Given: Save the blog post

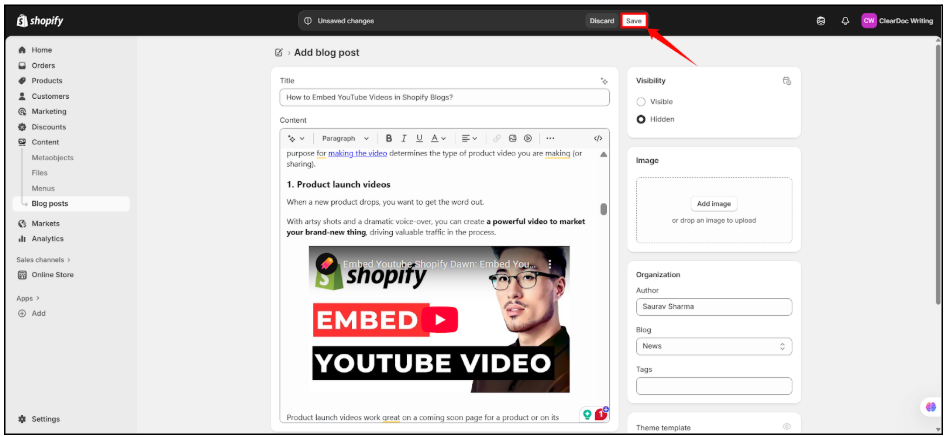Looking at the screenshot, I should click(633, 20).
